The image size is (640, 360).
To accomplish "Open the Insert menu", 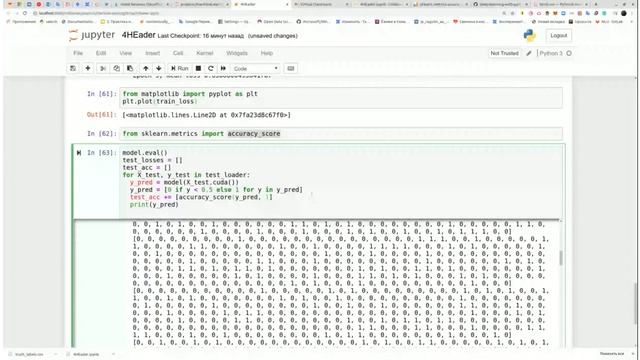I will [x=153, y=53].
